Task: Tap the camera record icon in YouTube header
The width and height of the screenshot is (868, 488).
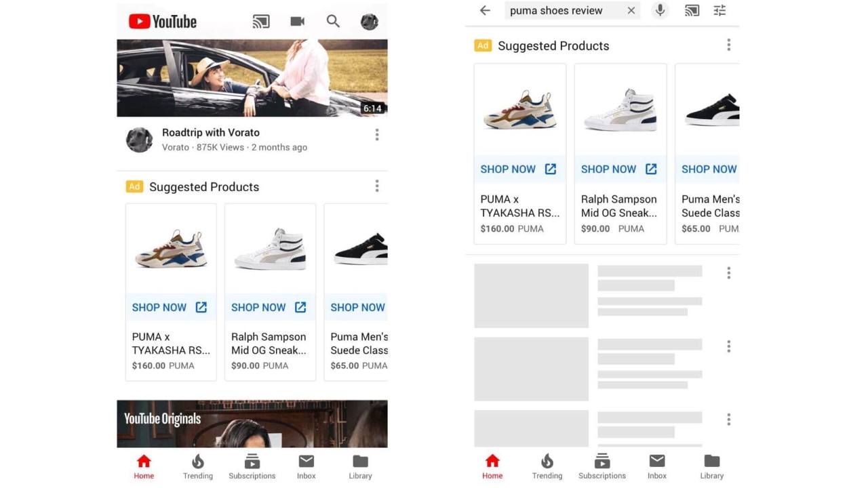Action: pyautogui.click(x=297, y=22)
